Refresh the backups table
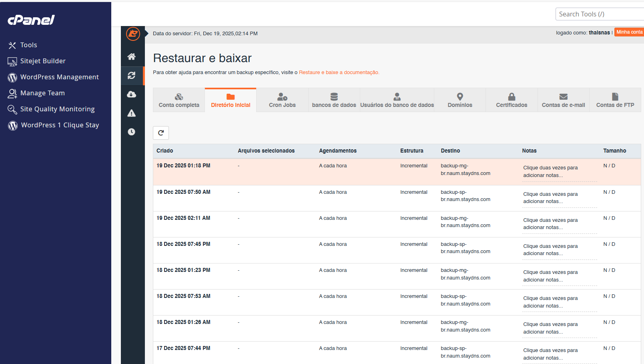Screen dimensions: 644x364 point(161,133)
